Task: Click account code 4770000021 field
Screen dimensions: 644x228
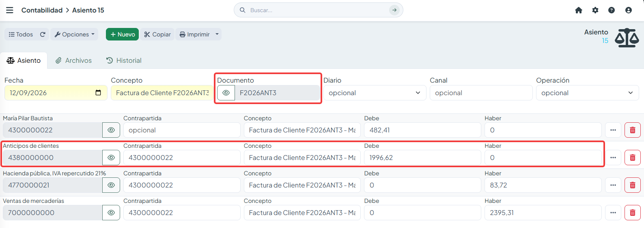Action: (53, 185)
